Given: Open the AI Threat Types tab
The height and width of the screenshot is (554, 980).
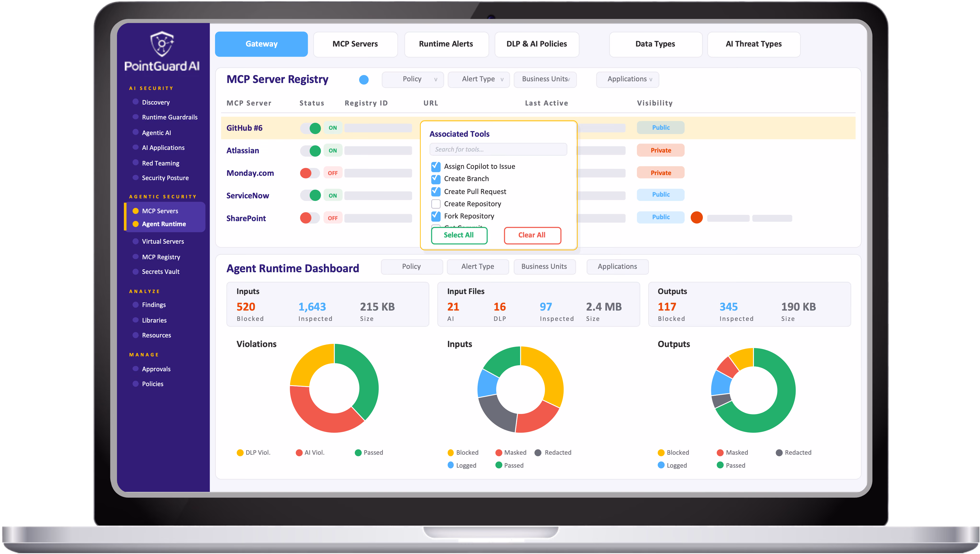Looking at the screenshot, I should [754, 44].
